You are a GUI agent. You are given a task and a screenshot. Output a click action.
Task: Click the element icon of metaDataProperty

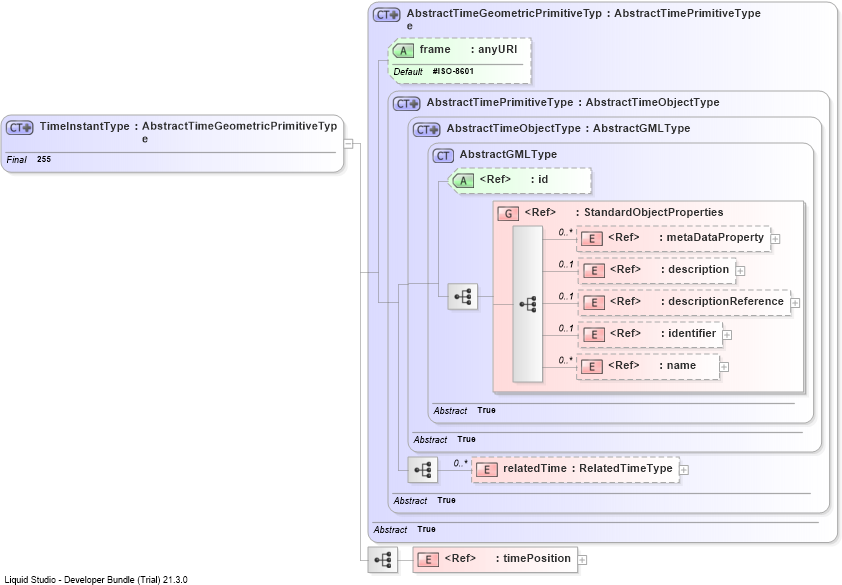click(591, 239)
